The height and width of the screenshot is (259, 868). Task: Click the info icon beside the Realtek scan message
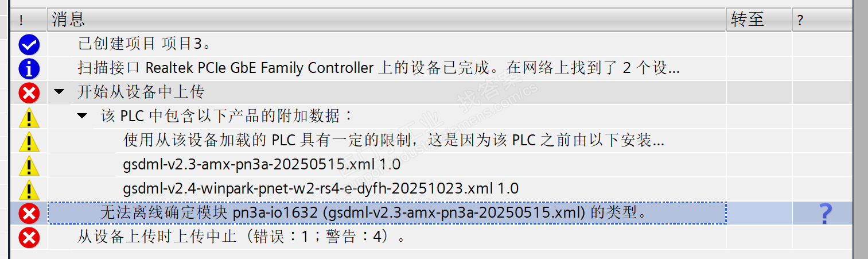[29, 68]
